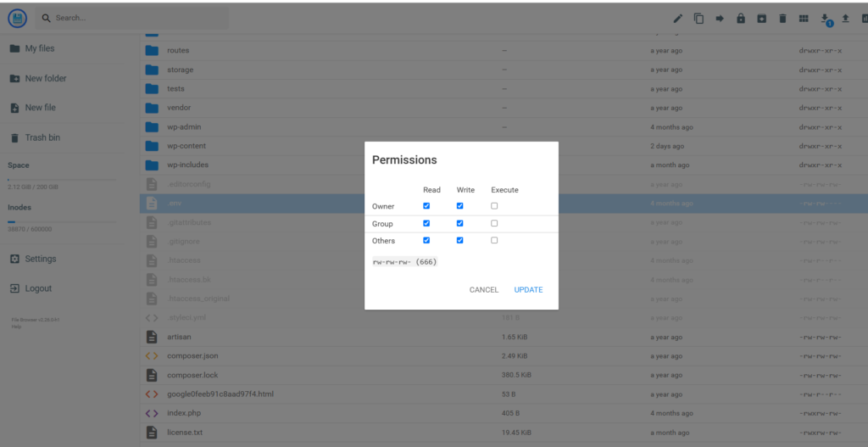This screenshot has height=447, width=868.
Task: Click the 19.45 KiB size value
Action: pyautogui.click(x=516, y=432)
